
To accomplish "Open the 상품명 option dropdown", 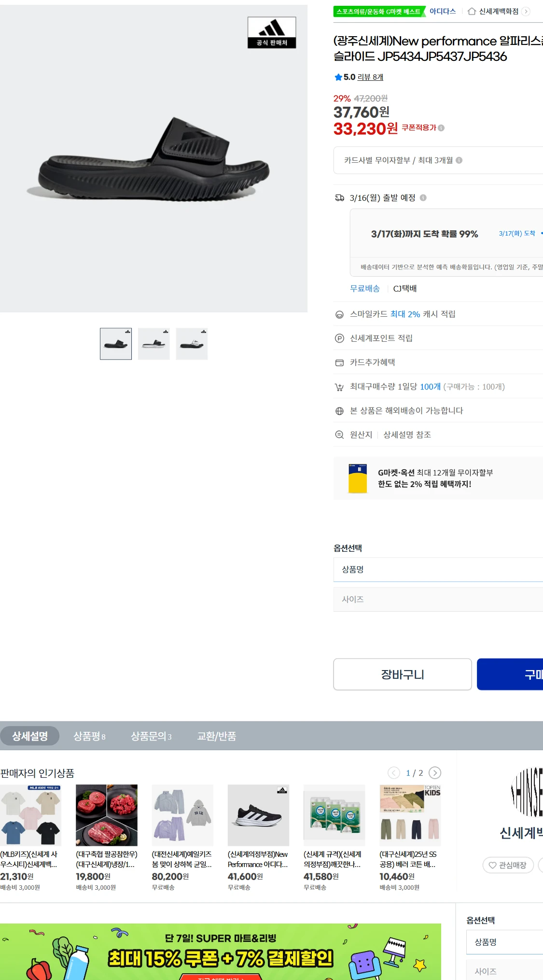I will [438, 570].
